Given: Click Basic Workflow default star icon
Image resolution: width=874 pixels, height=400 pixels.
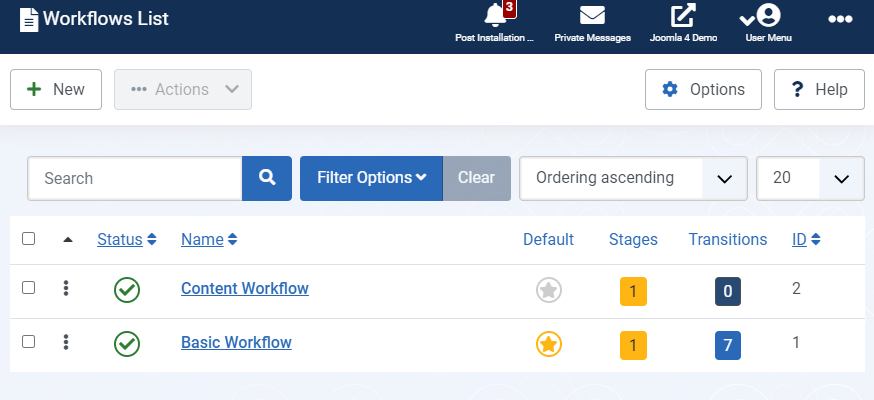Looking at the screenshot, I should [549, 345].
